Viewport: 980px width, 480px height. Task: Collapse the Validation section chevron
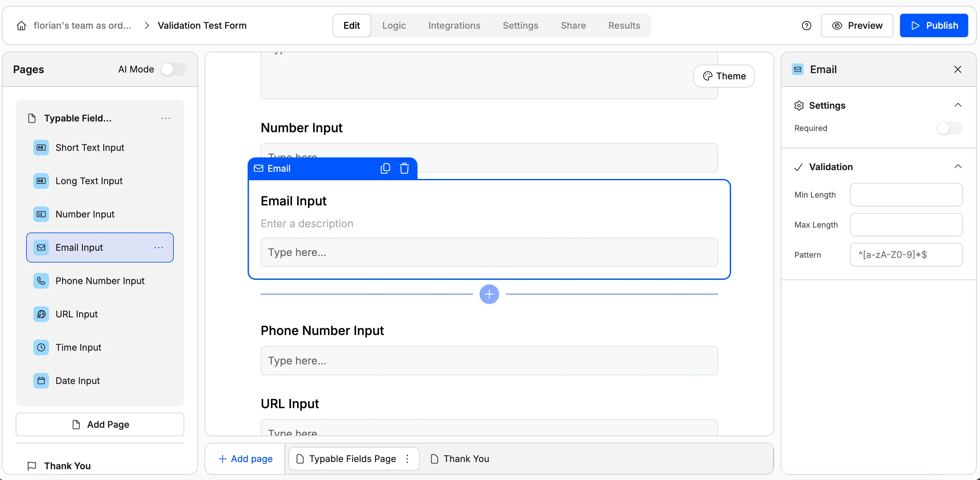(x=958, y=167)
